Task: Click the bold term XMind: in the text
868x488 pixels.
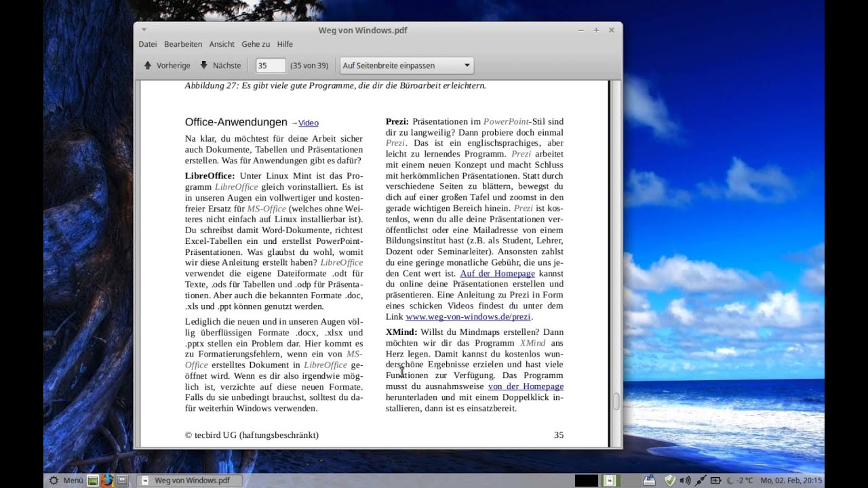Action: point(401,332)
